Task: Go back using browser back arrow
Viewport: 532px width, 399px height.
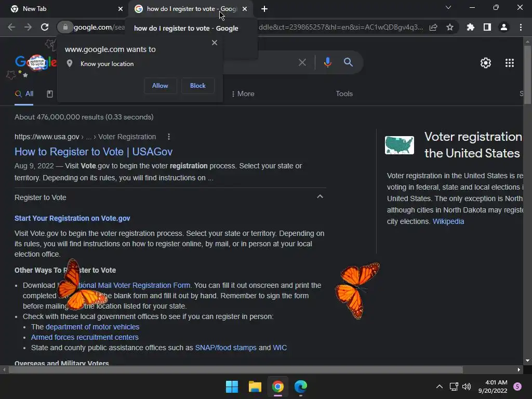Action: coord(11,27)
